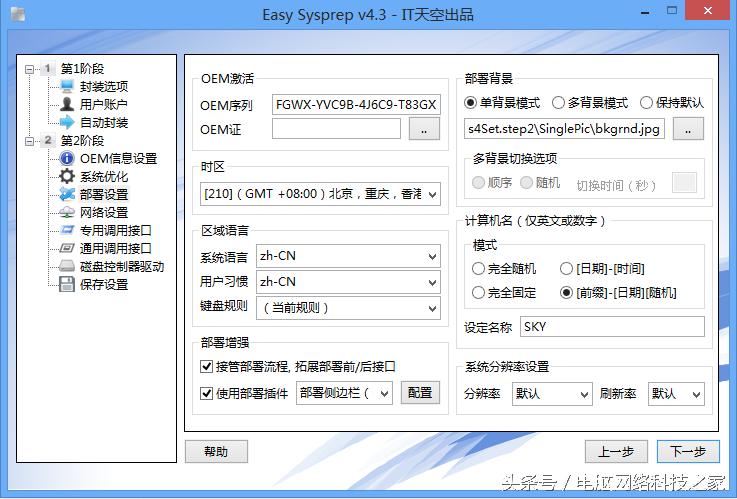Select 用户账户 in the tree

104,104
